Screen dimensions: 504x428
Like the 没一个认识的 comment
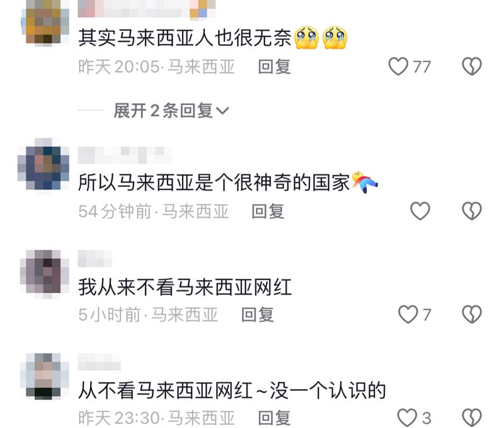point(407,418)
